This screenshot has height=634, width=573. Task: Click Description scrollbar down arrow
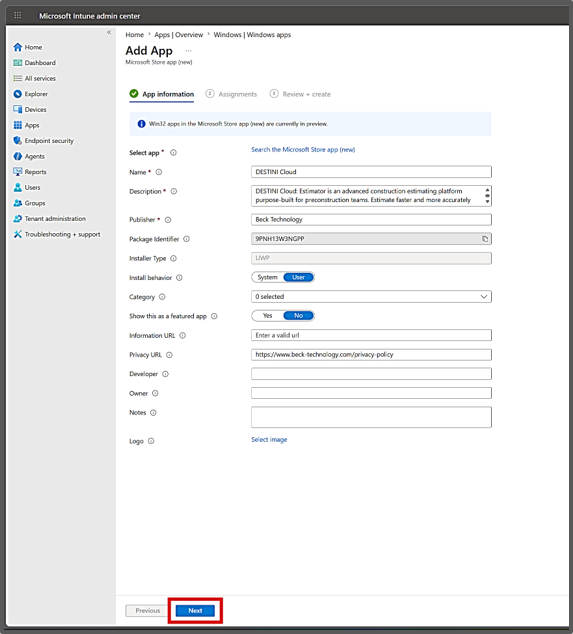[487, 202]
